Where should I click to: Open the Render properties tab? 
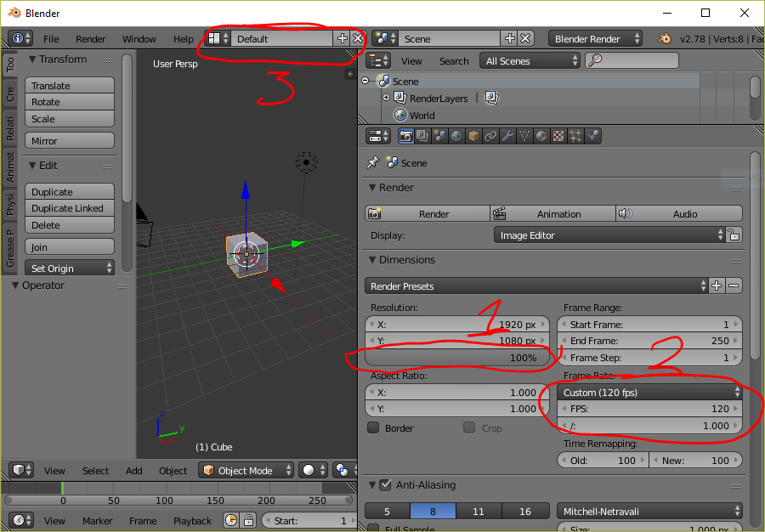pyautogui.click(x=405, y=136)
